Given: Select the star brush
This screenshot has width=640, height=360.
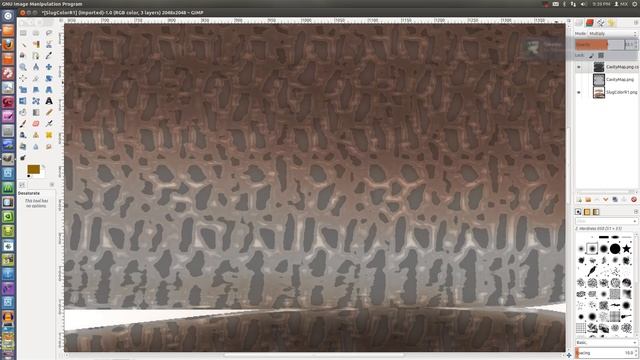Looking at the screenshot, I should point(627,248).
